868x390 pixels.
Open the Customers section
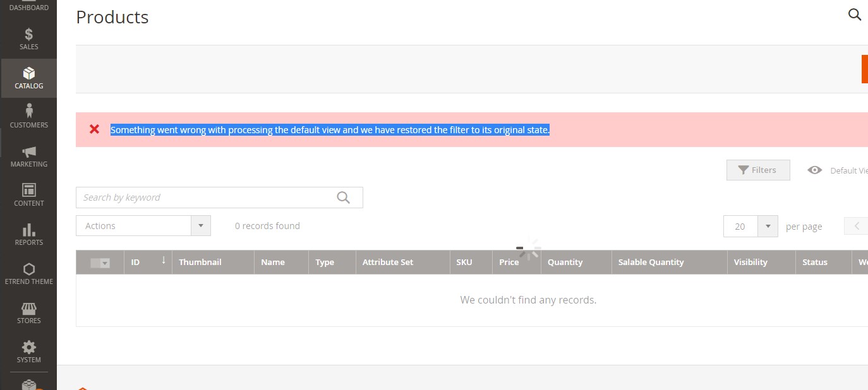click(28, 117)
